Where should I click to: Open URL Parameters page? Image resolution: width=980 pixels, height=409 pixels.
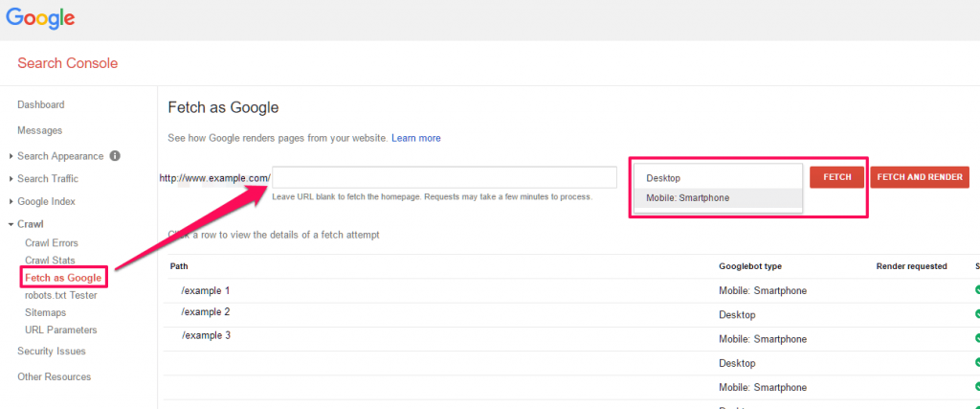[60, 329]
